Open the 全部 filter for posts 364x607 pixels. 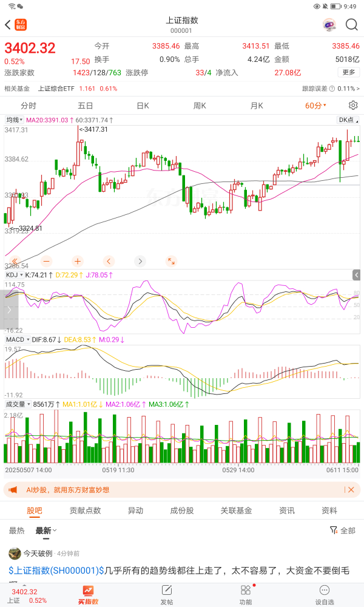(343, 531)
